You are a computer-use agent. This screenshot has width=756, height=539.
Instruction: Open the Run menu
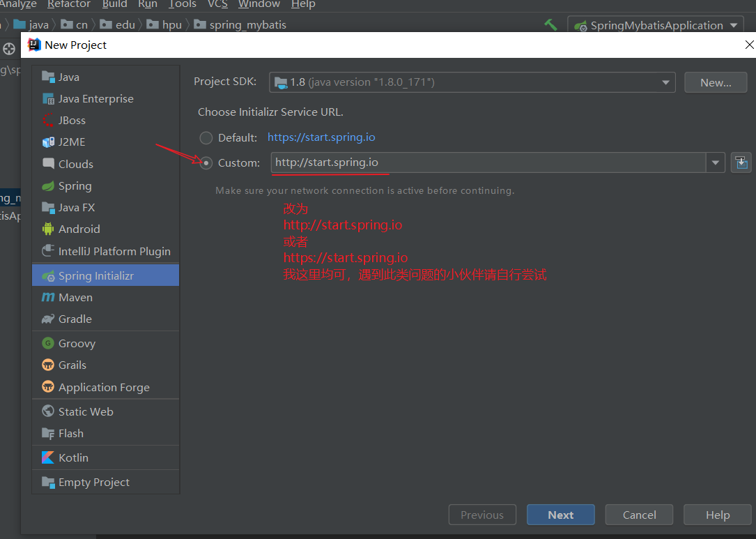pos(148,4)
